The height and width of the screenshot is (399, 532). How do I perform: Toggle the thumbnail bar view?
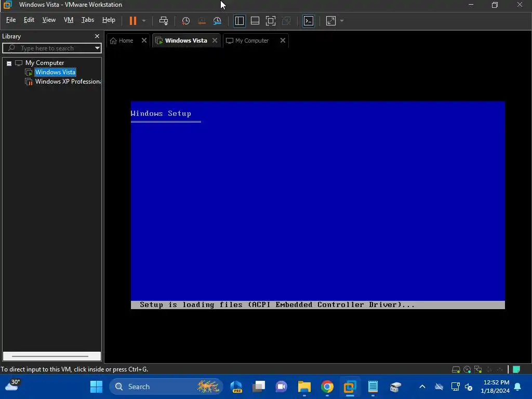point(255,21)
